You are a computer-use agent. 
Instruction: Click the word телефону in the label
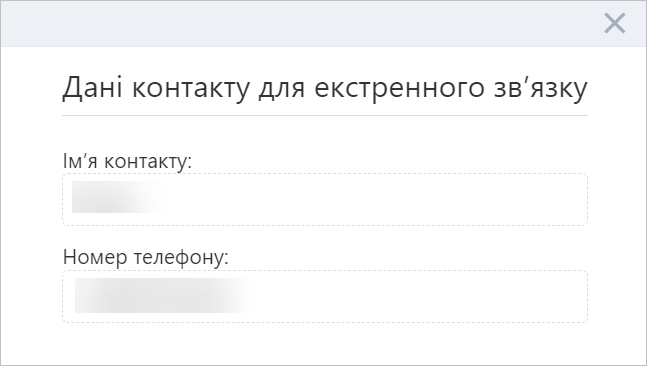tap(181, 257)
